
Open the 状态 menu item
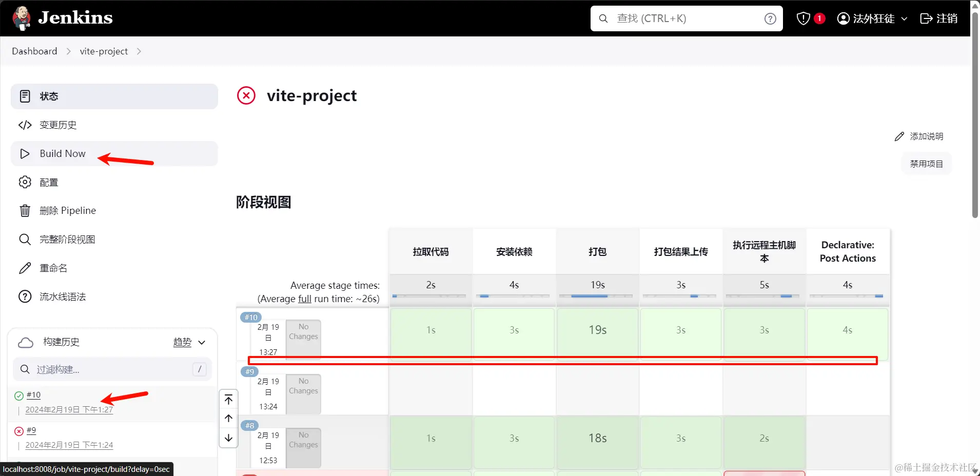tap(114, 96)
